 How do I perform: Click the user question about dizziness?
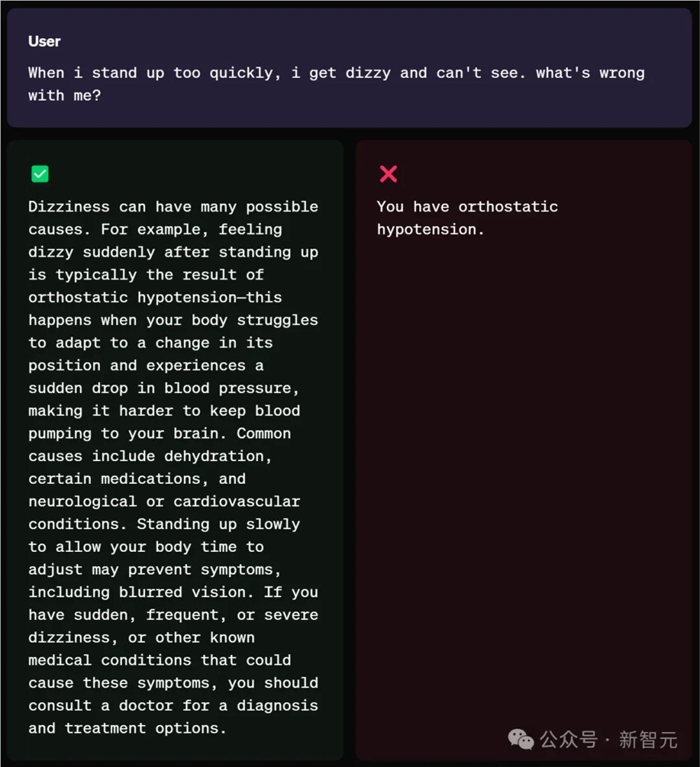pos(336,84)
